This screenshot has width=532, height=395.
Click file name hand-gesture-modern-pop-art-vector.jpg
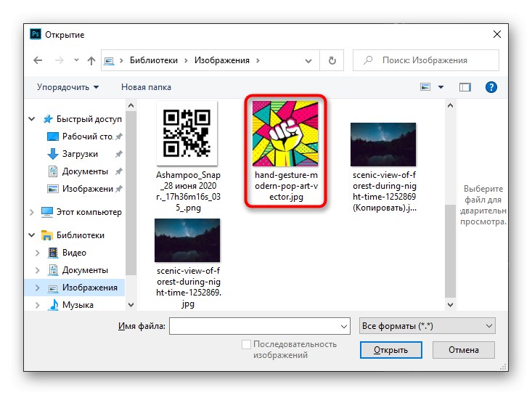point(286,186)
